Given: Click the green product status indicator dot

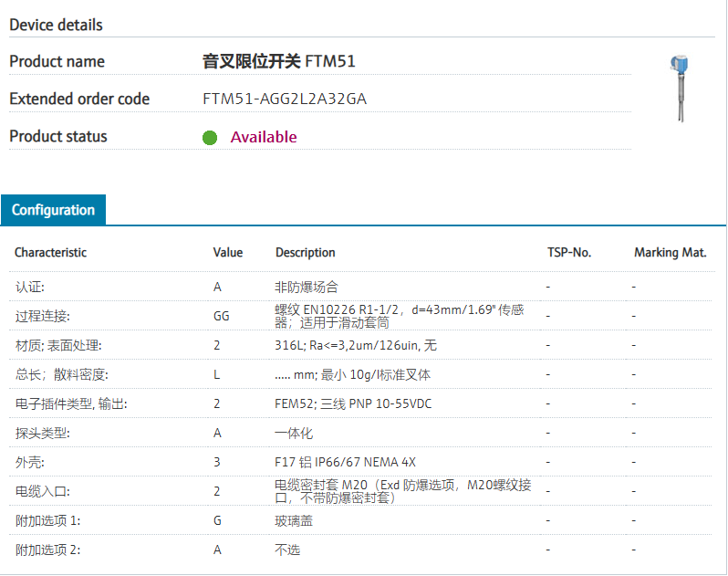Looking at the screenshot, I should click(210, 138).
